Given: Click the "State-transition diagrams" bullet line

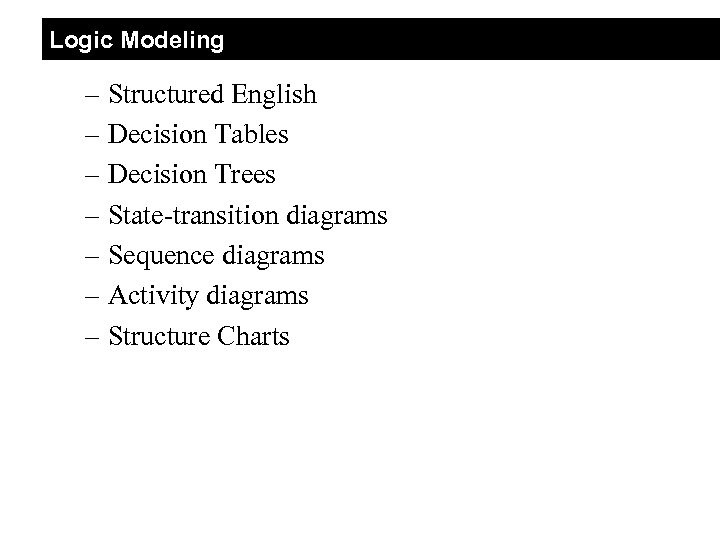Looking at the screenshot, I should [x=247, y=215].
